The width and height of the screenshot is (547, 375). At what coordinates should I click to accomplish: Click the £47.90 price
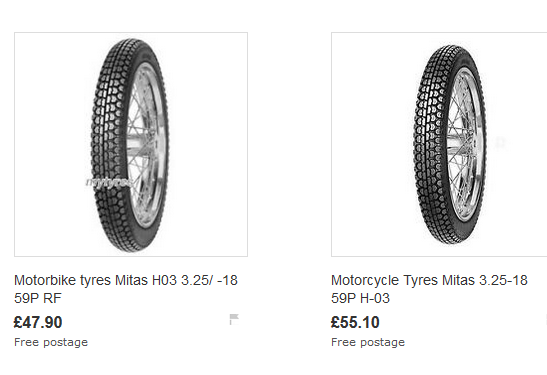38,322
